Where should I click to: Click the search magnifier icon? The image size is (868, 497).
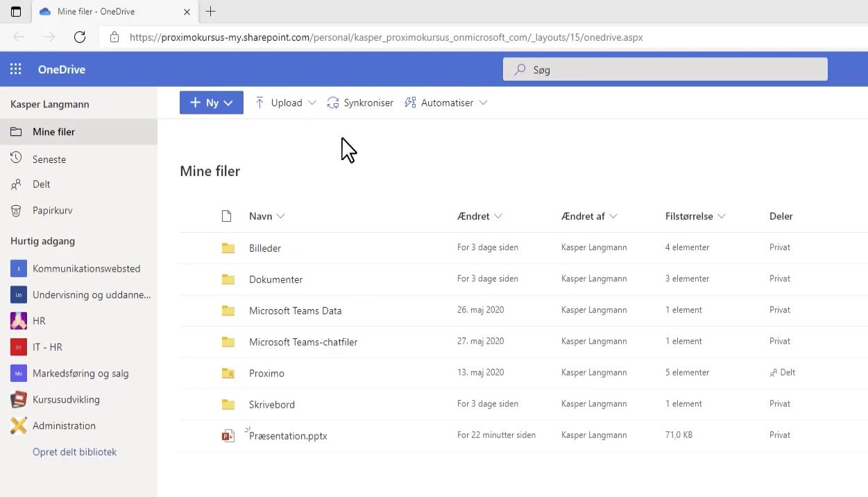[x=519, y=69]
